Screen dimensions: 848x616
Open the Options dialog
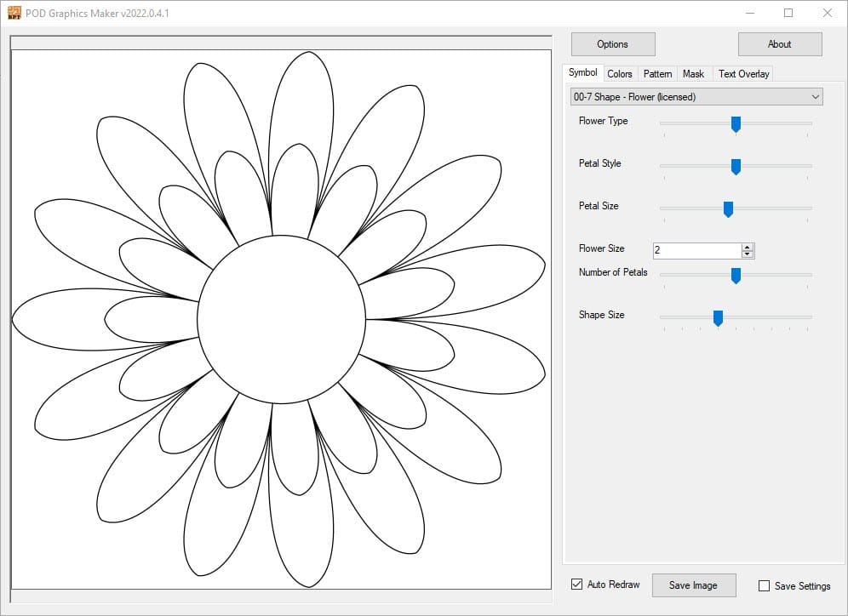(x=612, y=44)
